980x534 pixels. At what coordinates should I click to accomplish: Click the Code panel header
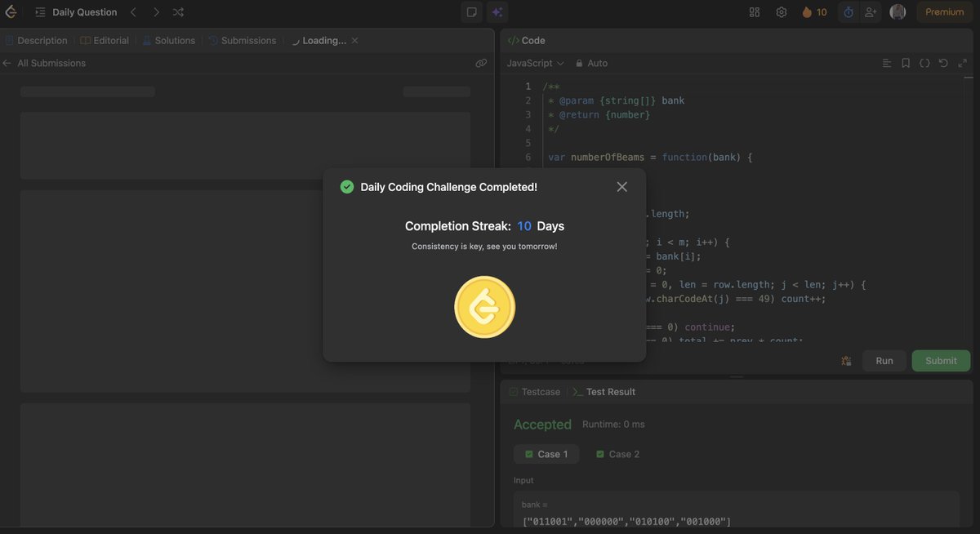click(x=527, y=40)
